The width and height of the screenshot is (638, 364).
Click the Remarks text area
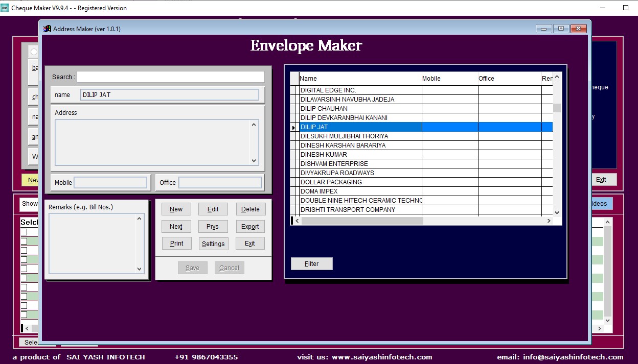92,244
